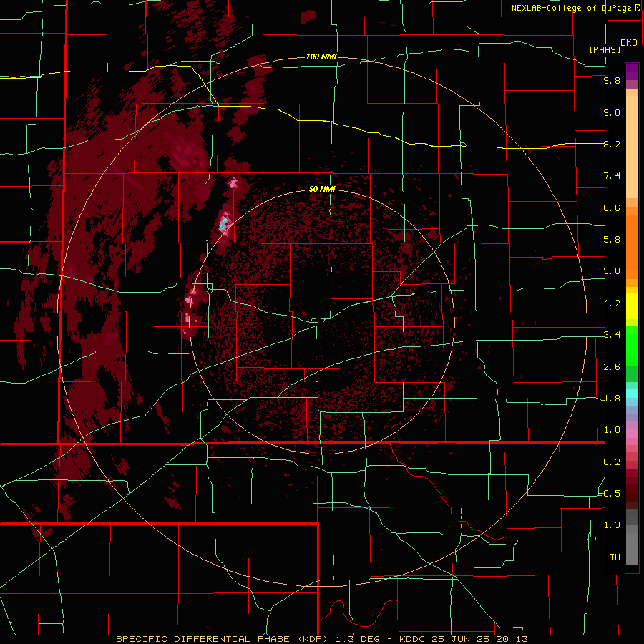Click the DKD product label

629,43
